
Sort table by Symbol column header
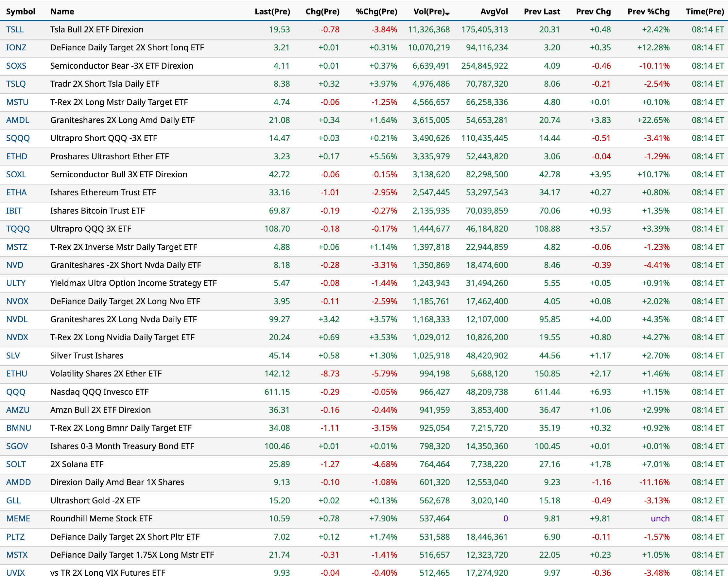tap(21, 12)
